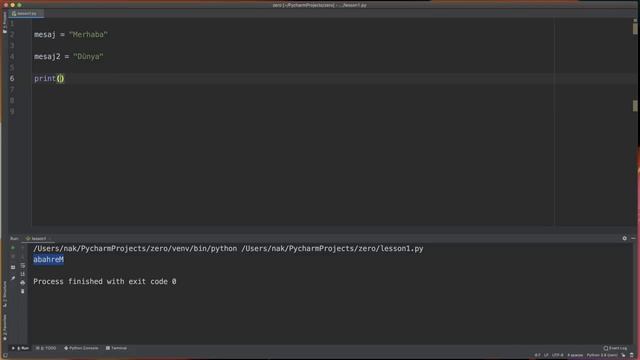
Task: Open the Python Console tool window
Action: 81,348
